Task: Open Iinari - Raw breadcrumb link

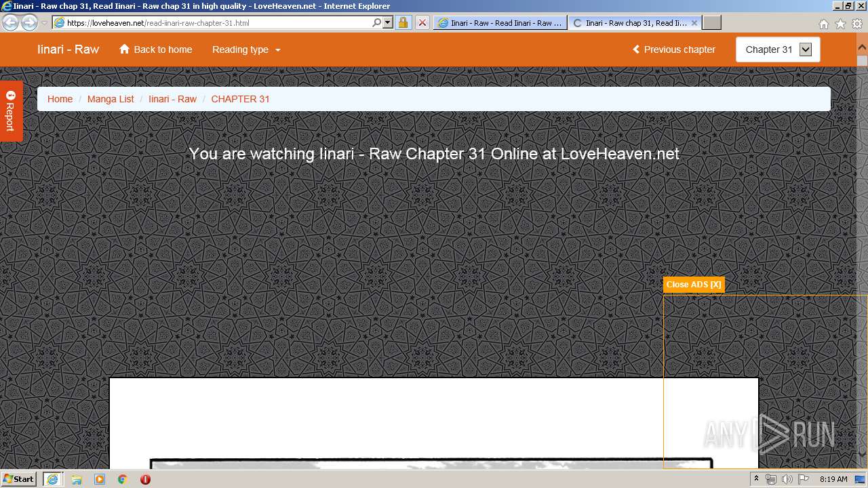Action: (x=172, y=99)
